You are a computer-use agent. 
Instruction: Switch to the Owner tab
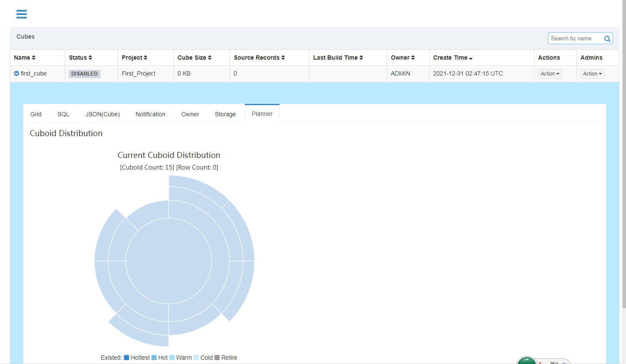[x=190, y=114]
